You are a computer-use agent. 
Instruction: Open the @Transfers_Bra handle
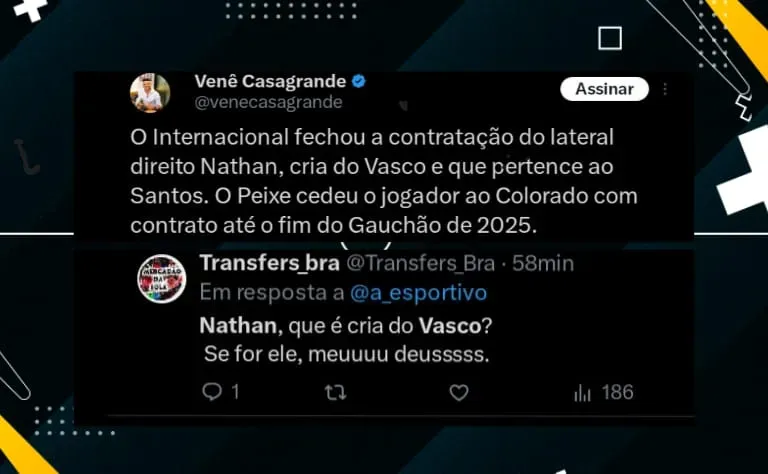[x=421, y=263]
